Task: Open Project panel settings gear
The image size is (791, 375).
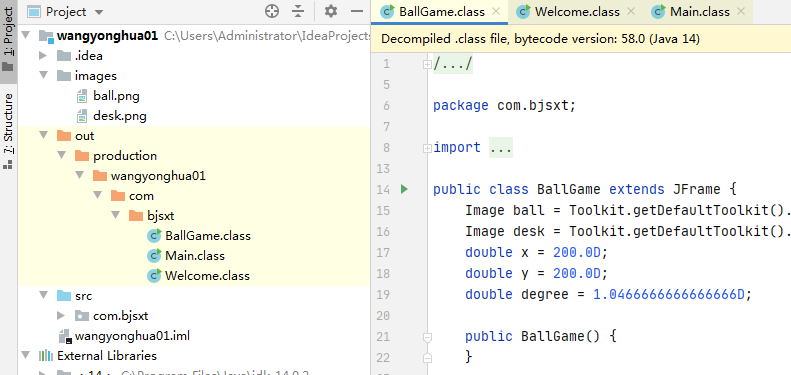Action: [x=330, y=11]
